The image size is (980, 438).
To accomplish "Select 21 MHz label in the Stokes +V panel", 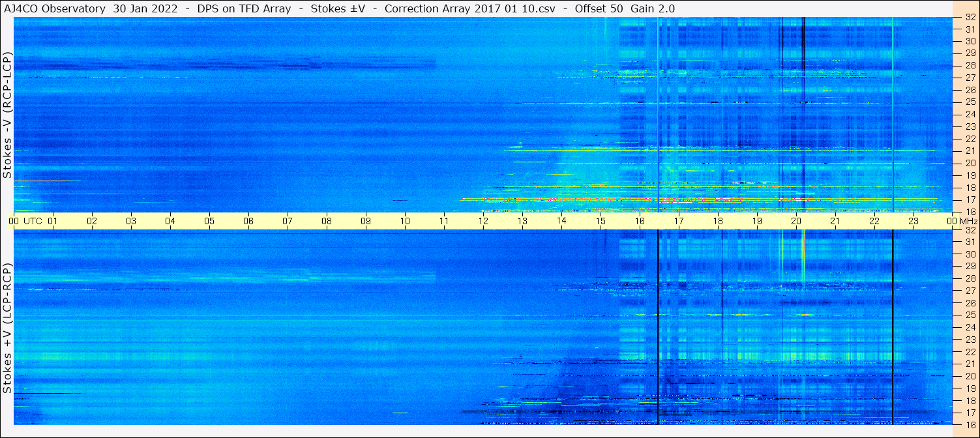I will click(x=970, y=364).
